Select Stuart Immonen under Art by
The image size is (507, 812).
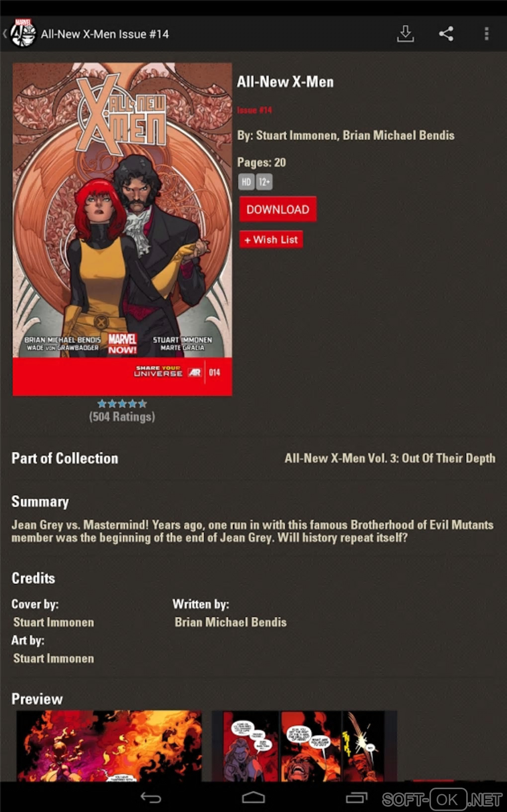(54, 658)
